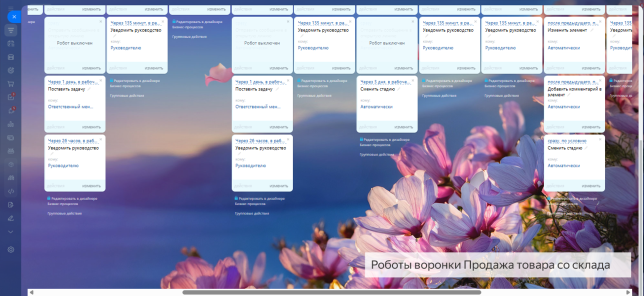This screenshot has height=296, width=644.
Task: Open действия menu on the сразу, по условию card
Action: click(x=556, y=186)
